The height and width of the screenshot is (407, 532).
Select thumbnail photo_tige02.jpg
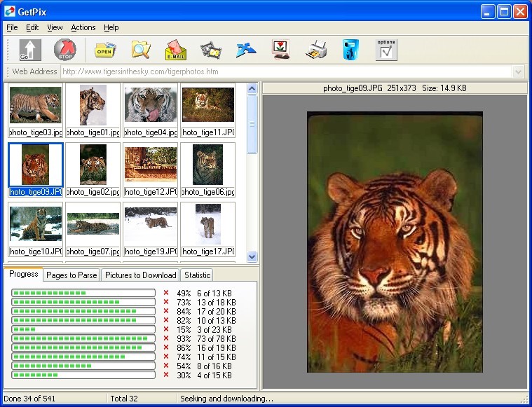pyautogui.click(x=93, y=170)
